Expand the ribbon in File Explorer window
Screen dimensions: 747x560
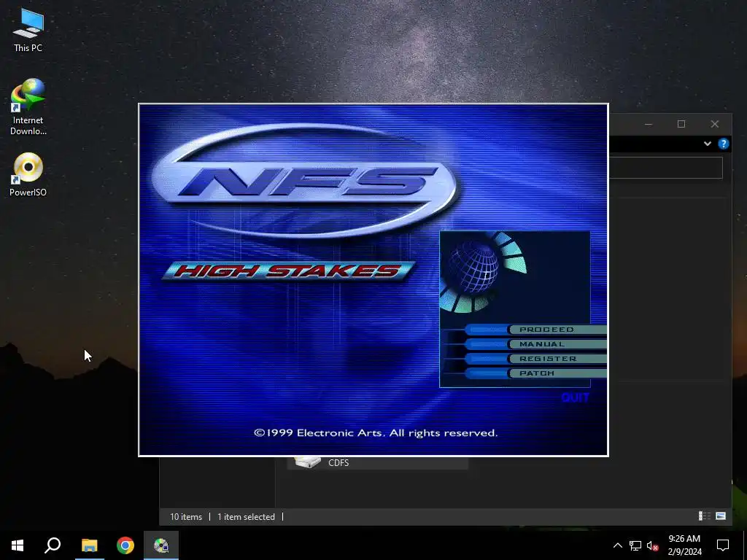(x=708, y=144)
